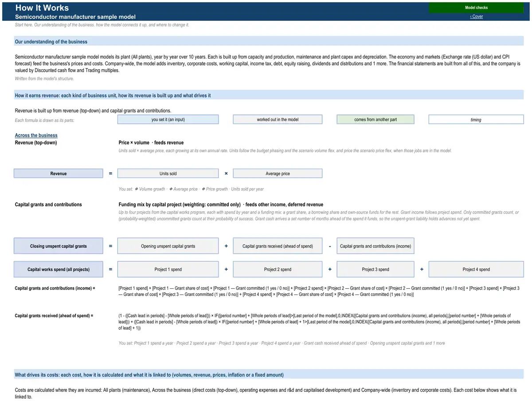Viewport: 532px width, 401px height.
Task: Click the 'You set: Project 1 spend a year' line
Action: click(282, 343)
